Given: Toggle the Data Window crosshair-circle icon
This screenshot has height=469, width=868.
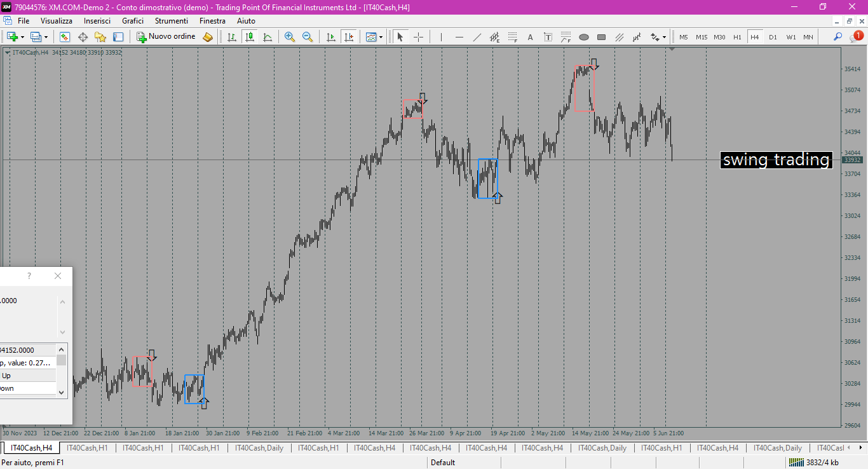Looking at the screenshot, I should click(83, 37).
